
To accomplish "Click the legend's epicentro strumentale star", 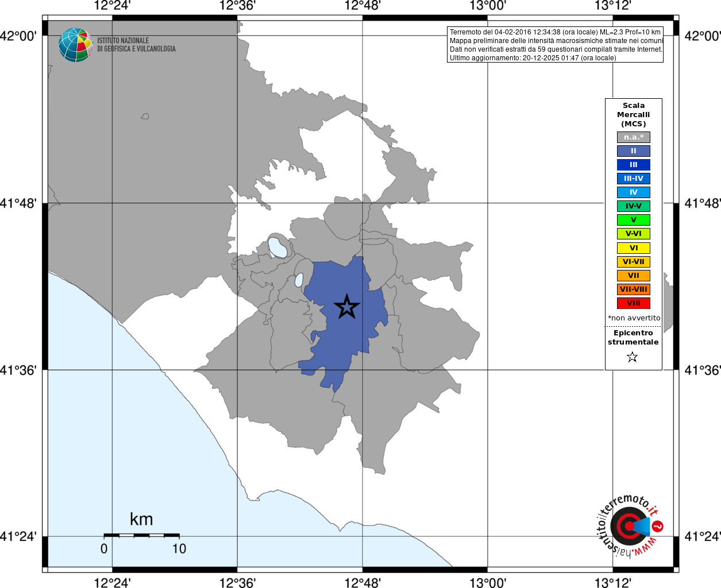I will [x=633, y=357].
